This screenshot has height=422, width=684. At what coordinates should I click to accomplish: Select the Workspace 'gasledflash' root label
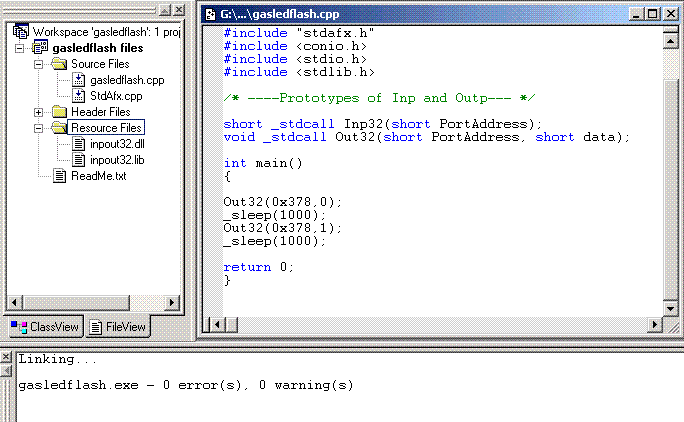click(106, 32)
